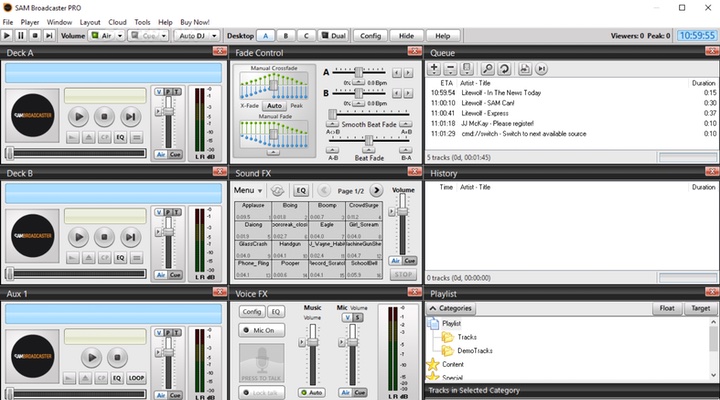Toggle Air output on Deck A
This screenshot has height=400, width=720.
[161, 154]
